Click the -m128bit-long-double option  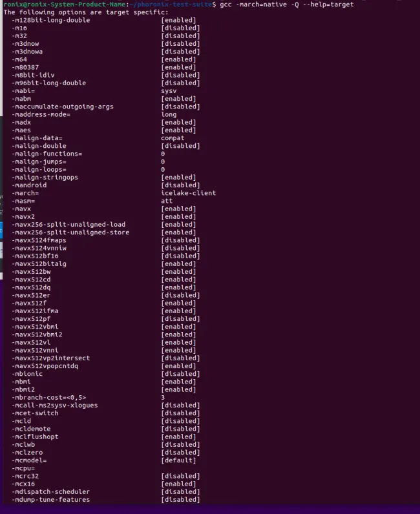[x=51, y=20]
